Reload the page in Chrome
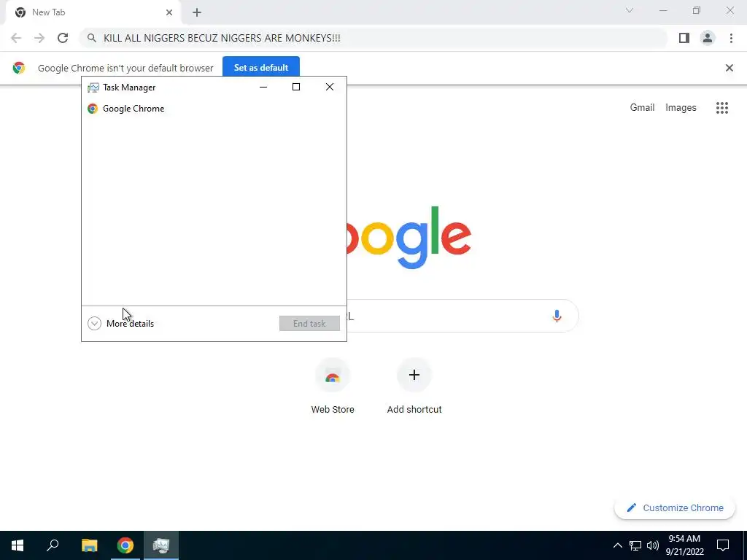Viewport: 747px width, 560px height. click(x=63, y=38)
